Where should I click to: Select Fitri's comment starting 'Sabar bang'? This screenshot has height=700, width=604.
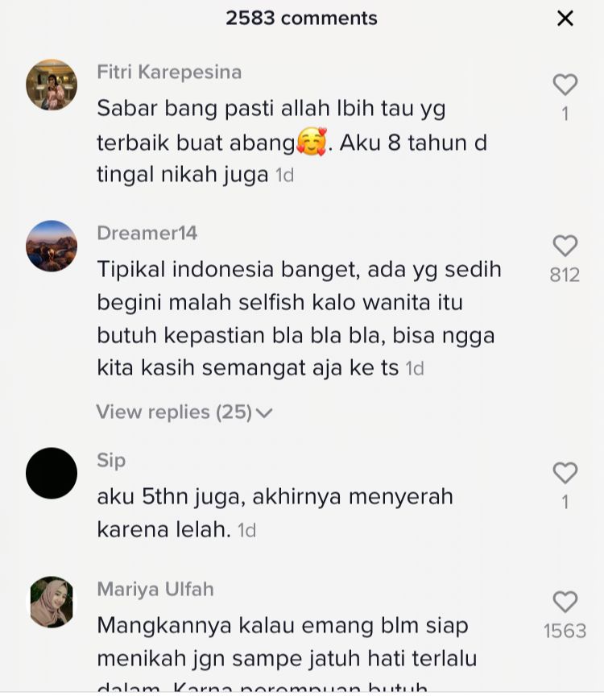pos(292,141)
